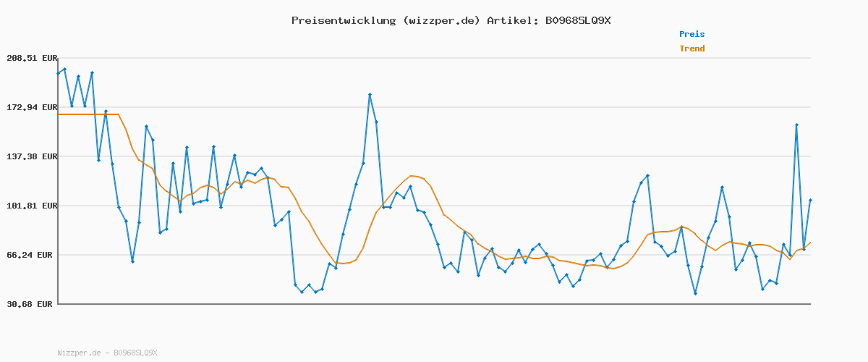
Task: Click the orange trend line hump in the middle
Action: pos(412,176)
